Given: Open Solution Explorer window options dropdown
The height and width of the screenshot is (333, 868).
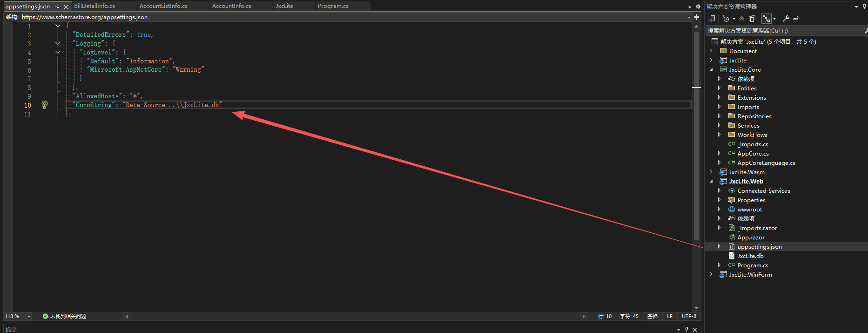Looking at the screenshot, I should 856,7.
